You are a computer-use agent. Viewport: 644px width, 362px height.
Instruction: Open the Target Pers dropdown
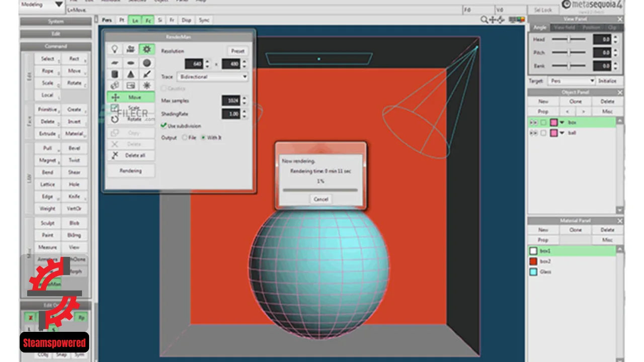tap(573, 81)
